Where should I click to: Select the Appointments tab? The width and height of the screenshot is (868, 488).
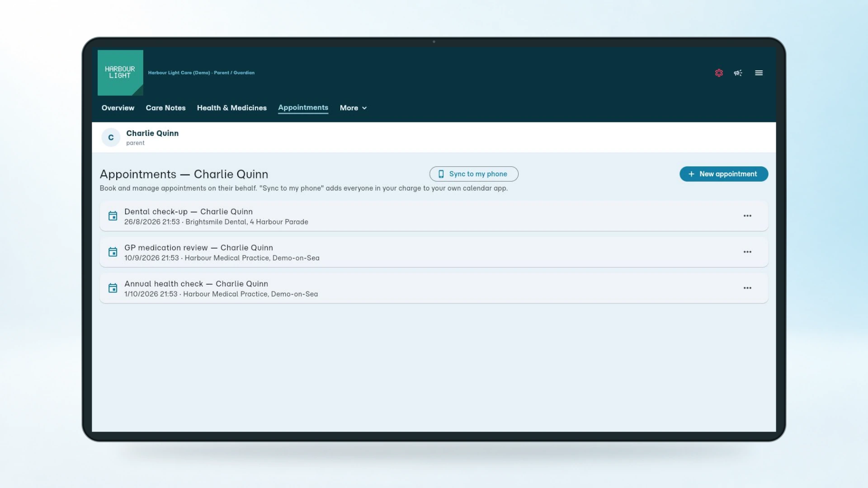303,108
